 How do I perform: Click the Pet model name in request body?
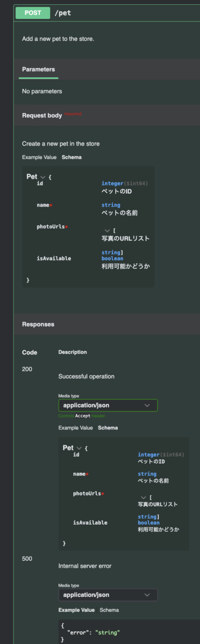(x=32, y=177)
